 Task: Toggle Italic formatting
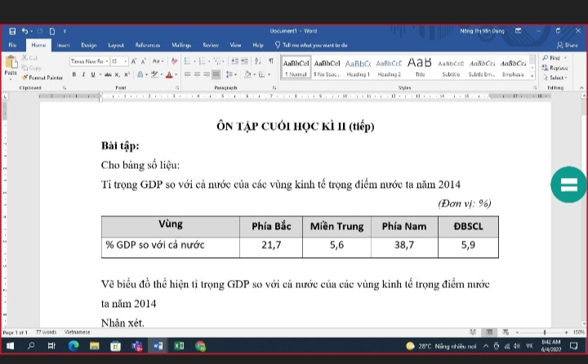83,74
